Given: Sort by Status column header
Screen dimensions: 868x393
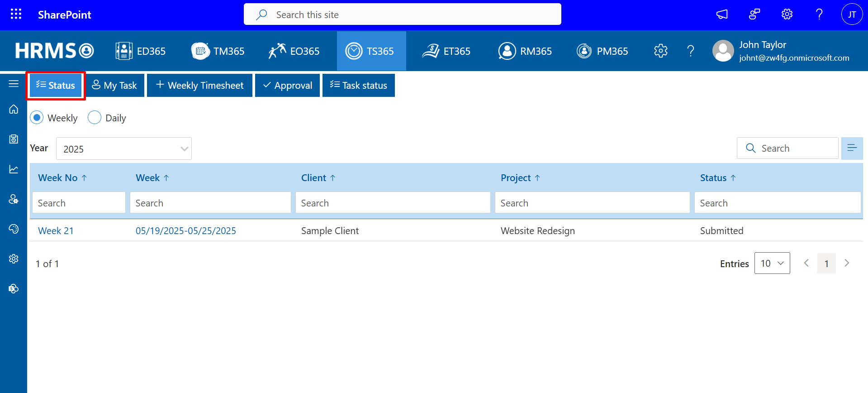Looking at the screenshot, I should (718, 178).
